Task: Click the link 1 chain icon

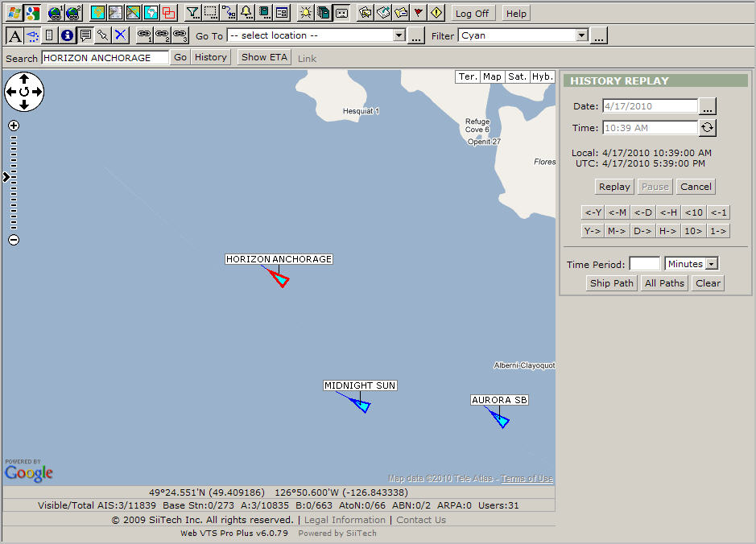Action: coord(144,35)
